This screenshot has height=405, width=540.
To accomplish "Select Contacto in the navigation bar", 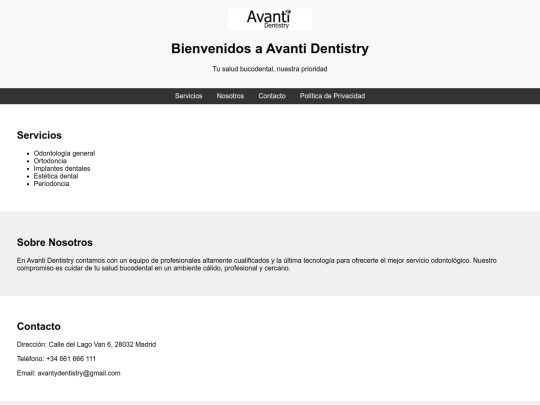I will pos(272,96).
